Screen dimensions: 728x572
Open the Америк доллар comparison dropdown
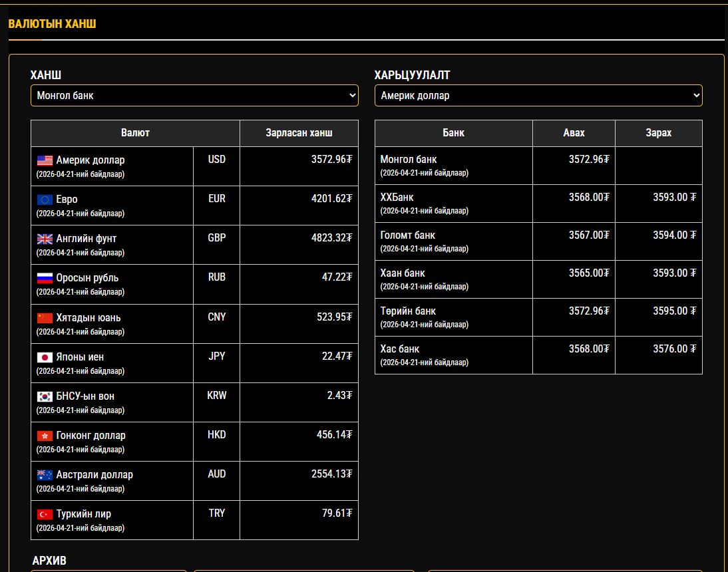538,95
